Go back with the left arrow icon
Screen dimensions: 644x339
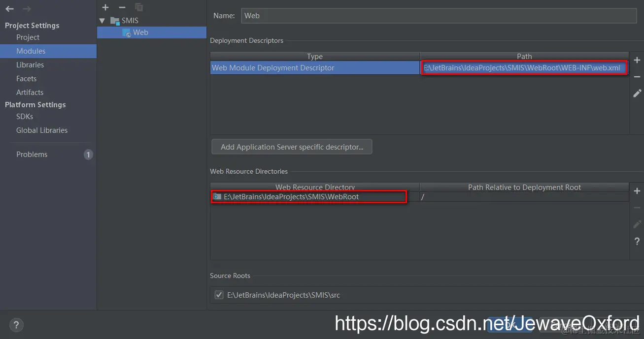(10, 9)
